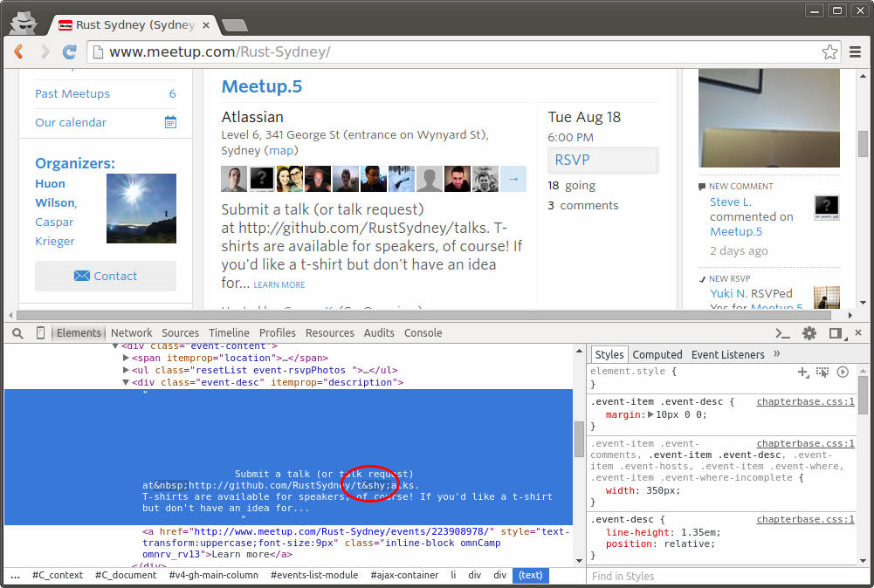Select #ajax-container breadcrumb
This screenshot has width=874, height=588.
coord(404,575)
